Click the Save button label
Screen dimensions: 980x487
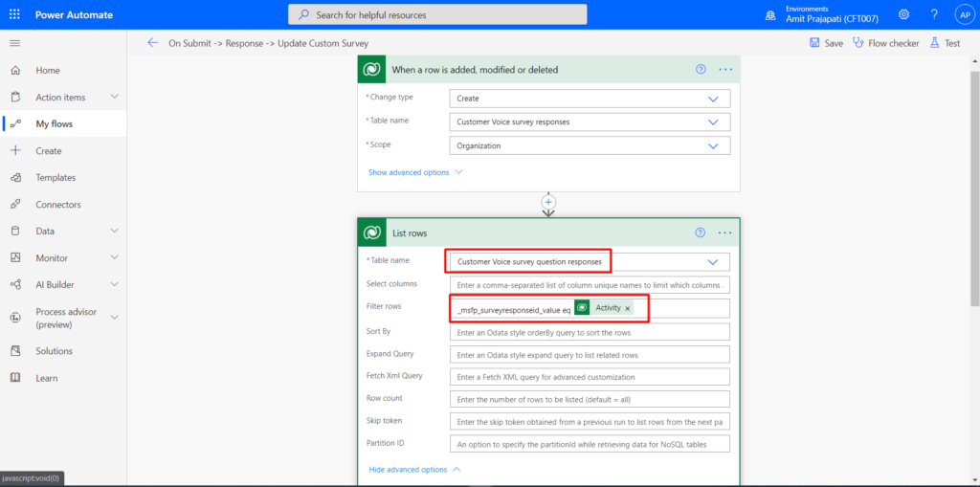(x=834, y=44)
